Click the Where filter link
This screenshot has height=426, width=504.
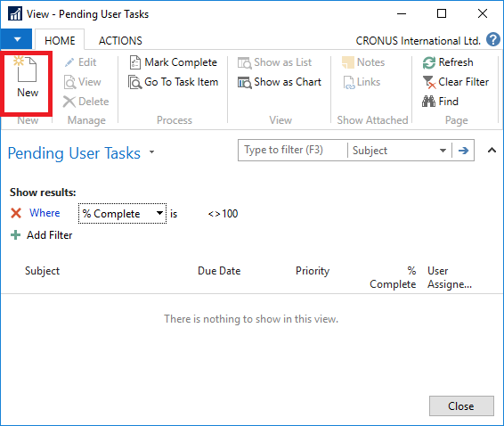point(45,213)
